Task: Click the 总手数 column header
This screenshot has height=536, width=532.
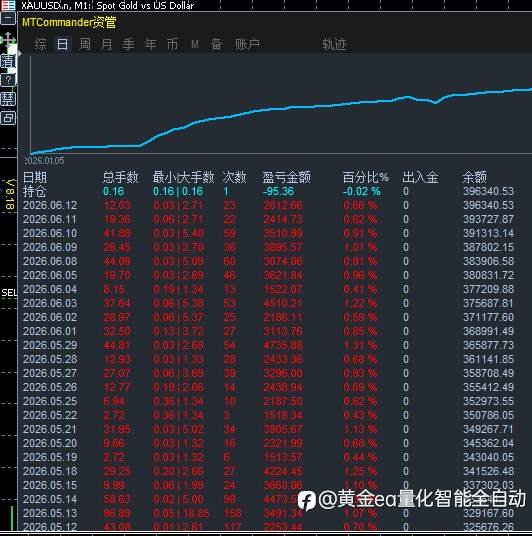Action: [120, 177]
